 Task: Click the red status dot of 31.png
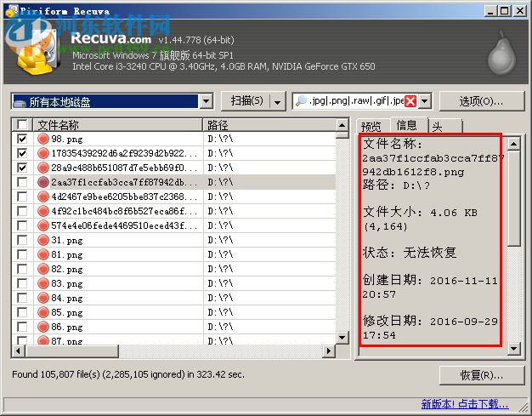tap(43, 240)
